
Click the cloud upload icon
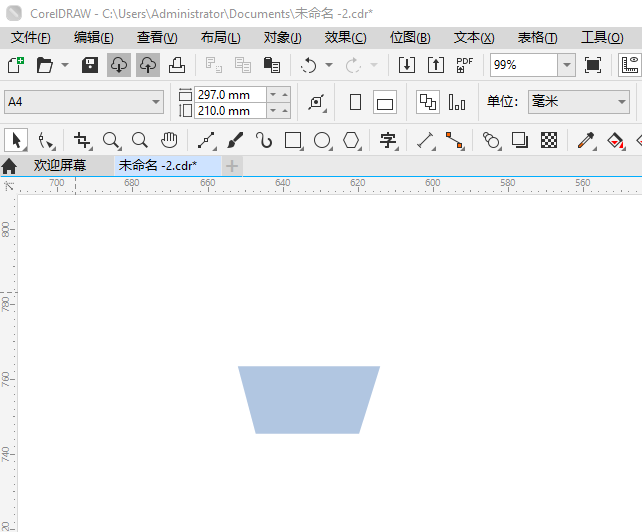(x=148, y=65)
